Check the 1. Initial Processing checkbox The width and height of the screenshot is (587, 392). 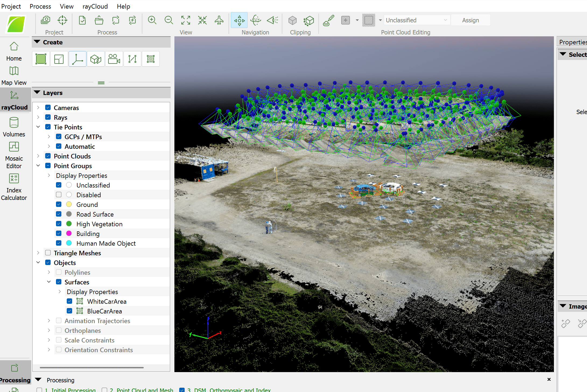[x=39, y=390]
